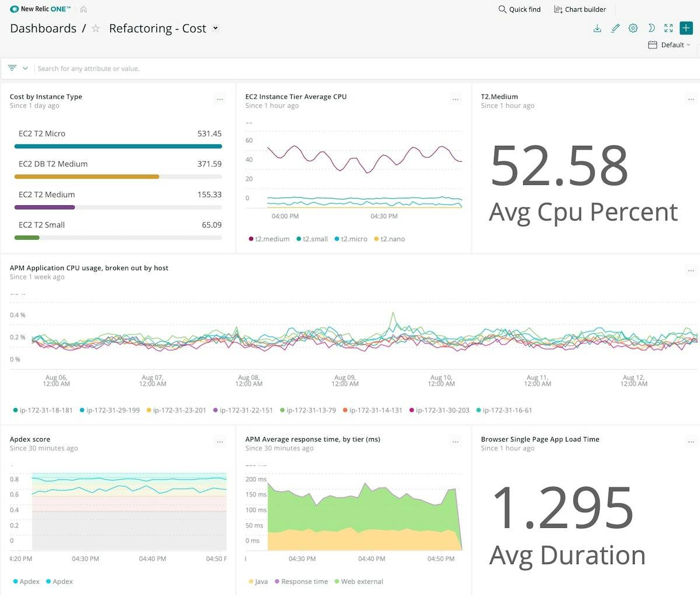Toggle t2.nano legend series
Image resolution: width=700 pixels, height=595 pixels.
[x=389, y=239]
